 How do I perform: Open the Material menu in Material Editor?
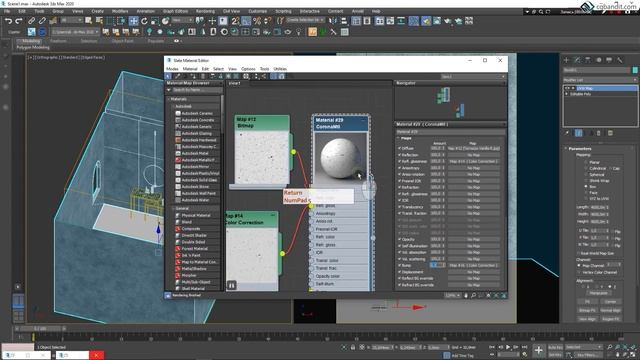tap(190, 69)
